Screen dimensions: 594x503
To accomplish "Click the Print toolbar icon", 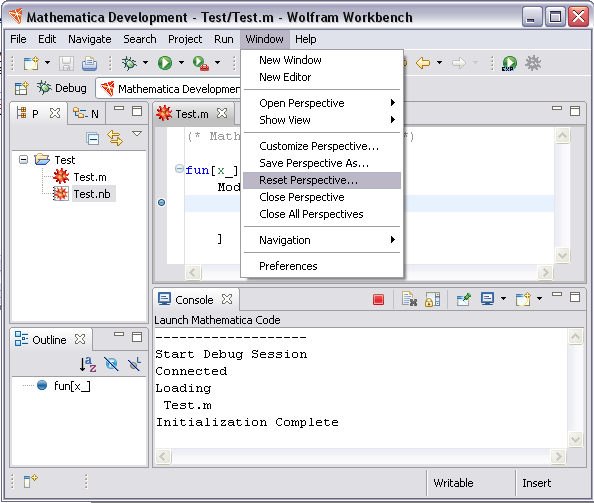I will pyautogui.click(x=89, y=63).
